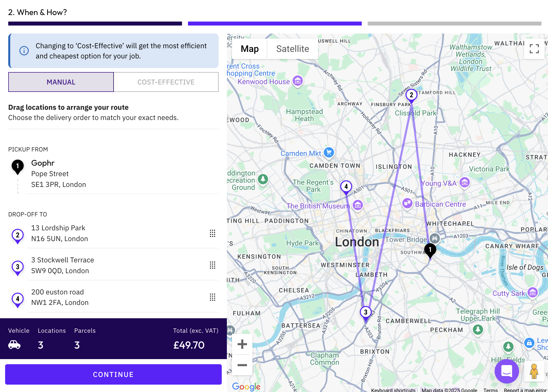Click map marker 4 near Regent's Park
Image resolution: width=548 pixels, height=392 pixels.
tap(346, 187)
